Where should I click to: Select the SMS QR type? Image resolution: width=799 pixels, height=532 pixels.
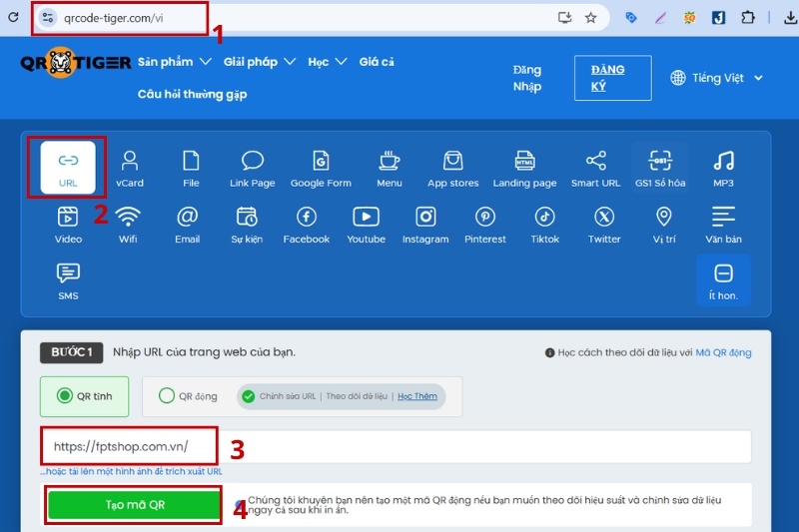click(68, 281)
